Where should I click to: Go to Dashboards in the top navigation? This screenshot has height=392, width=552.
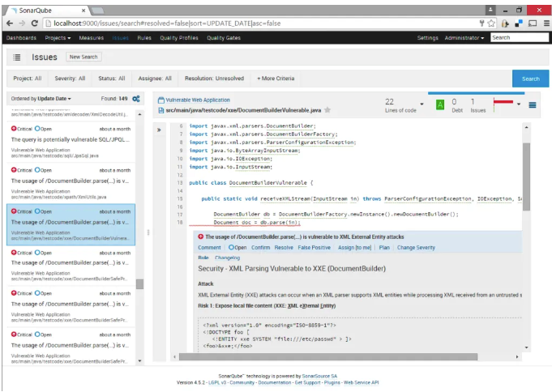point(21,37)
